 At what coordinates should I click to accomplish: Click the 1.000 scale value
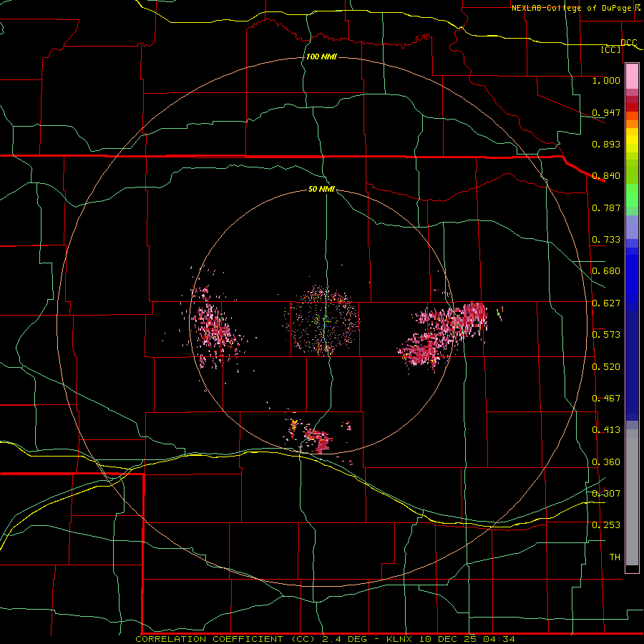[x=606, y=80]
